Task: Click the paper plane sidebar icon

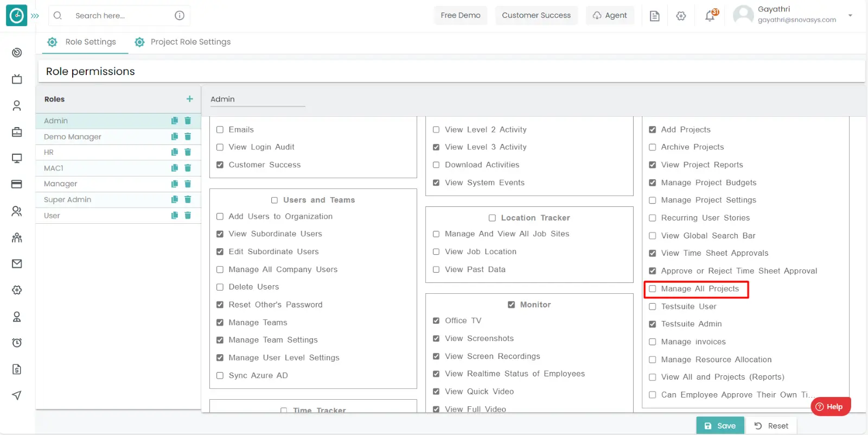Action: coord(17,395)
